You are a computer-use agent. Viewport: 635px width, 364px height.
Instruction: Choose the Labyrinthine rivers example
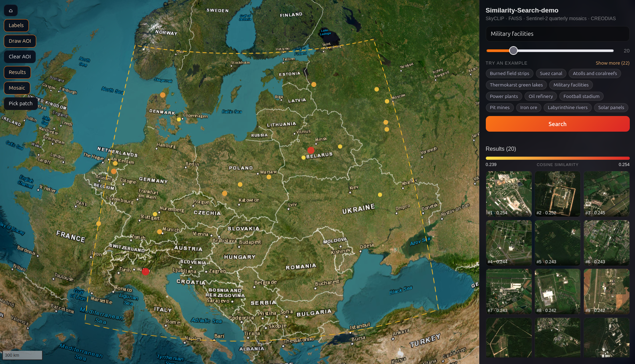click(x=568, y=108)
